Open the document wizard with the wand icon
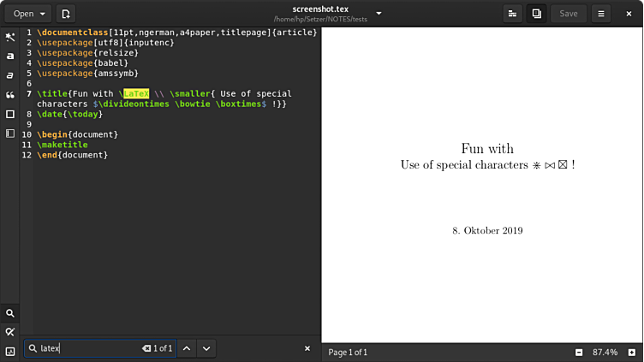Image resolution: width=644 pixels, height=362 pixels. point(10,37)
